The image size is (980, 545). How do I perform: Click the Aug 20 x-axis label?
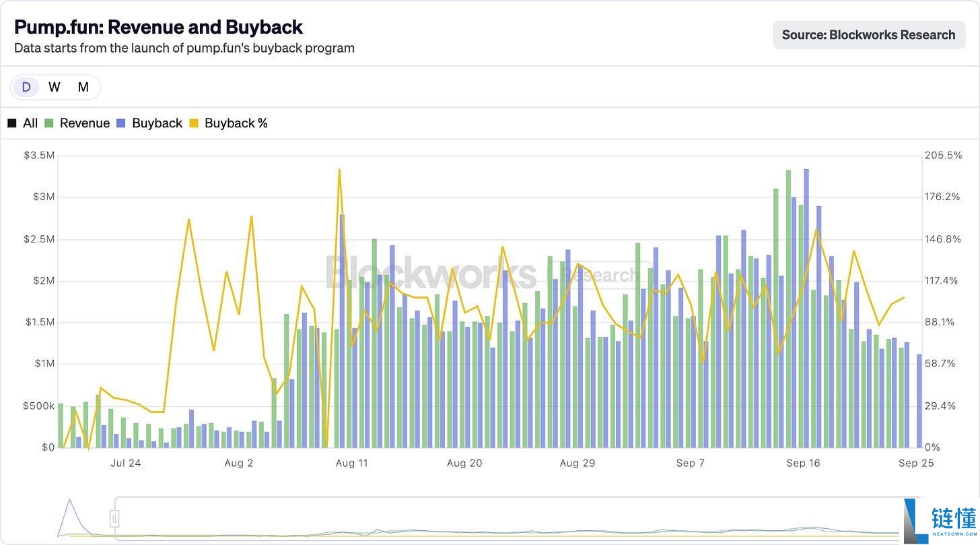coord(464,463)
